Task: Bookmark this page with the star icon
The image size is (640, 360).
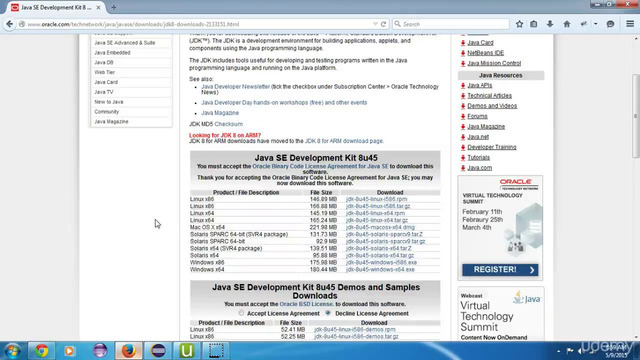Action: [519, 24]
